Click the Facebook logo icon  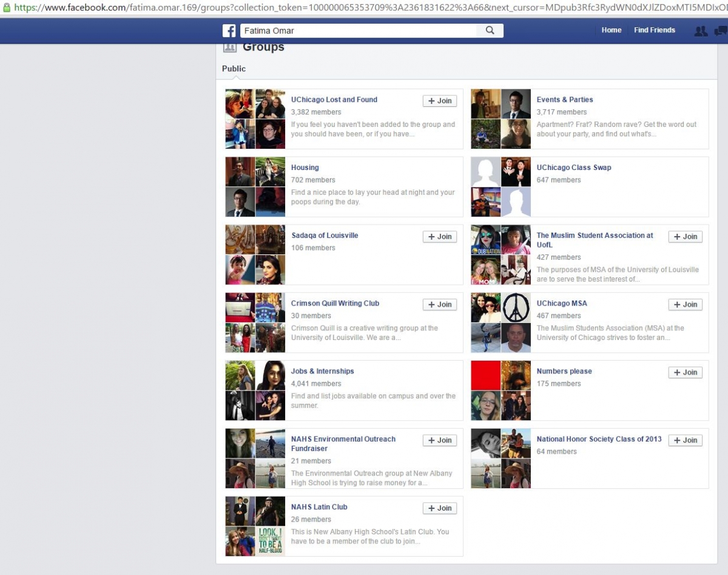point(229,30)
